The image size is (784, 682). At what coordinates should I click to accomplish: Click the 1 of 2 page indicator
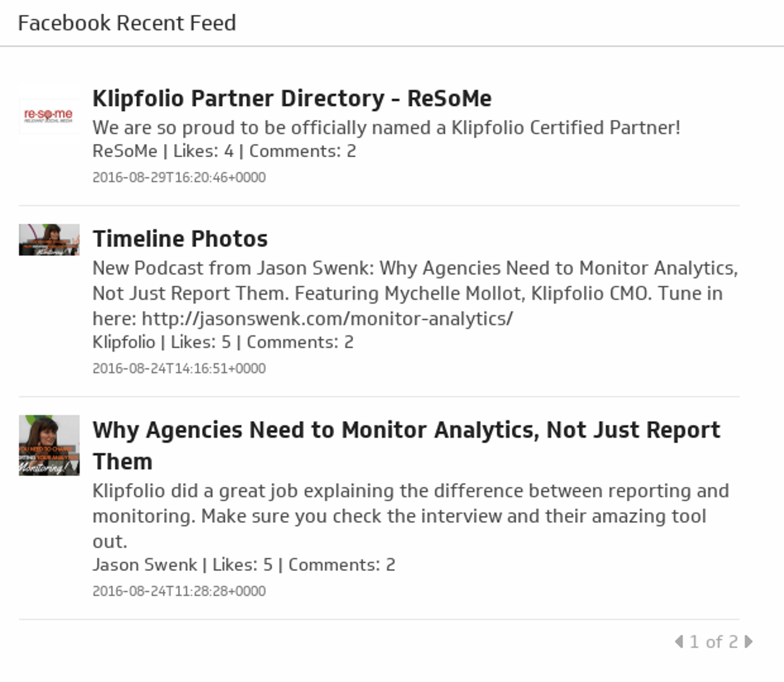pos(713,642)
